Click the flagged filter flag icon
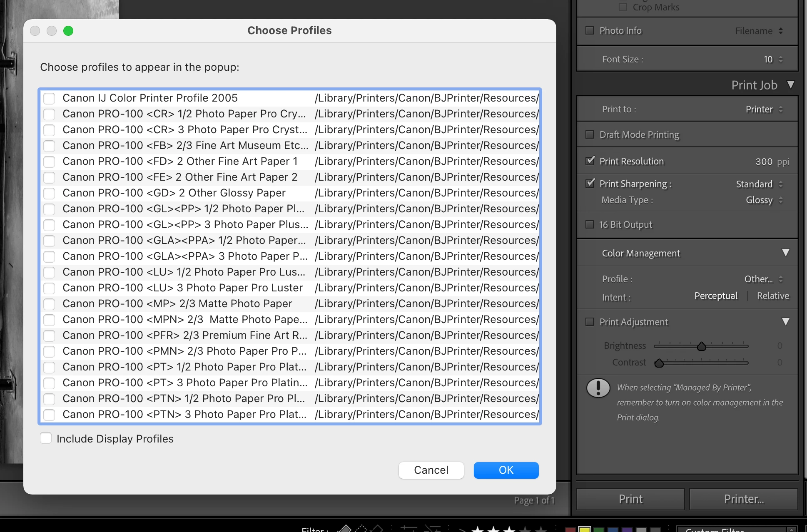Screen dimensions: 807x532 (x=344, y=529)
